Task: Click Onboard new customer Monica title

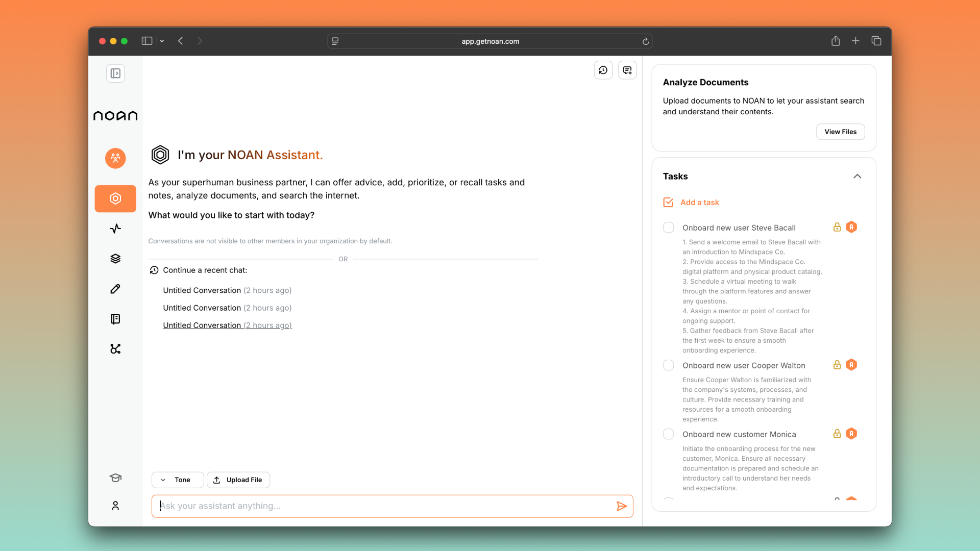Action: tap(739, 435)
